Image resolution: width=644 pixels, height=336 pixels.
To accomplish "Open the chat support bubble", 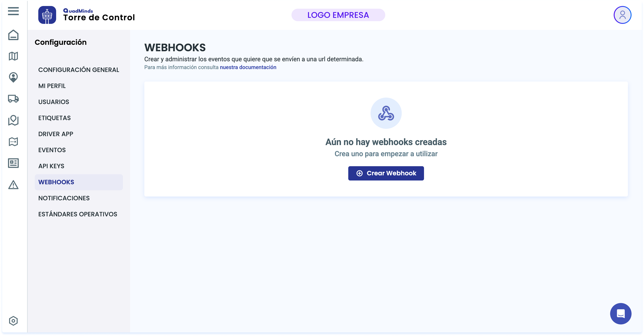I will pos(621,313).
